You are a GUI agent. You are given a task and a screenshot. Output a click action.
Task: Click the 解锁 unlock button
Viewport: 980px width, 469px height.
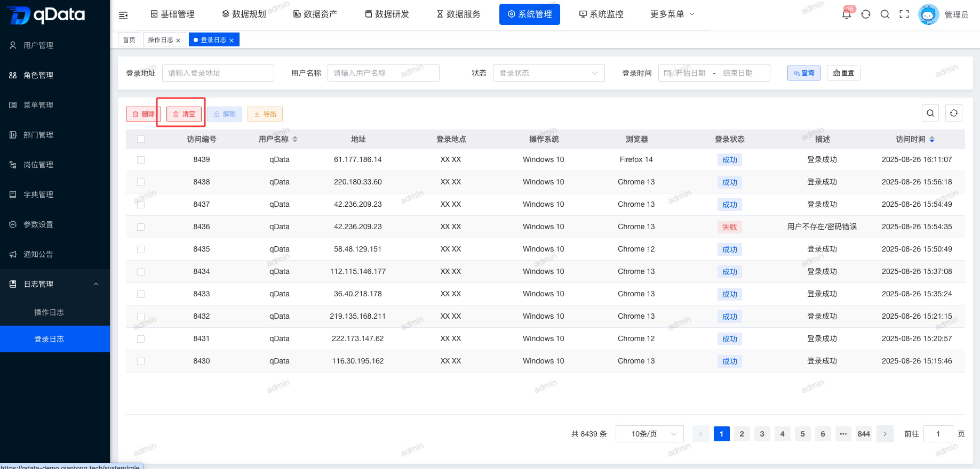coord(225,114)
